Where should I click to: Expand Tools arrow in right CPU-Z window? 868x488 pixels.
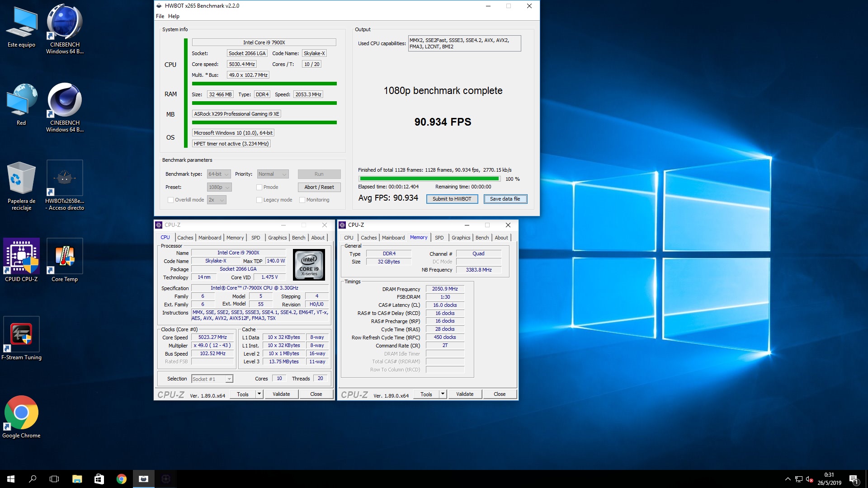pyautogui.click(x=443, y=394)
